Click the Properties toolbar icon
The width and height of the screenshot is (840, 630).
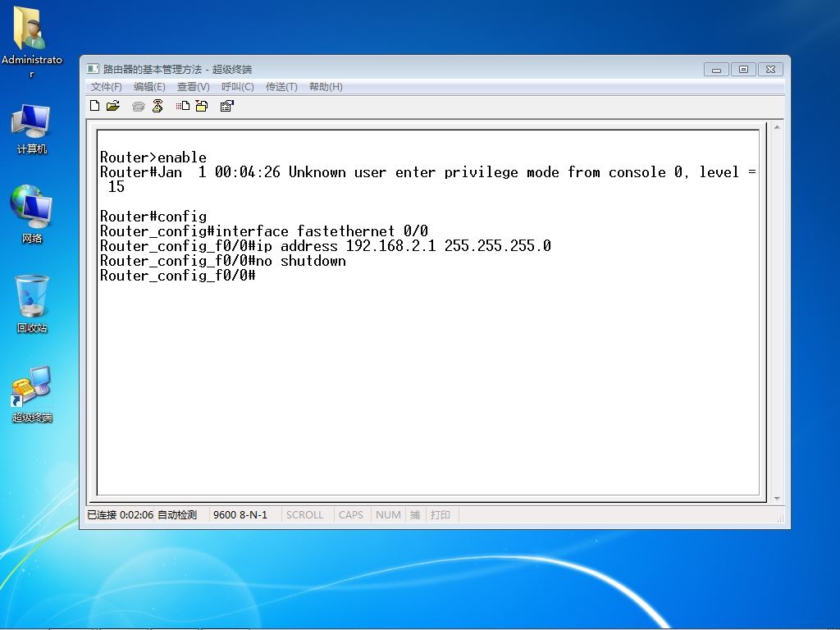(x=227, y=106)
